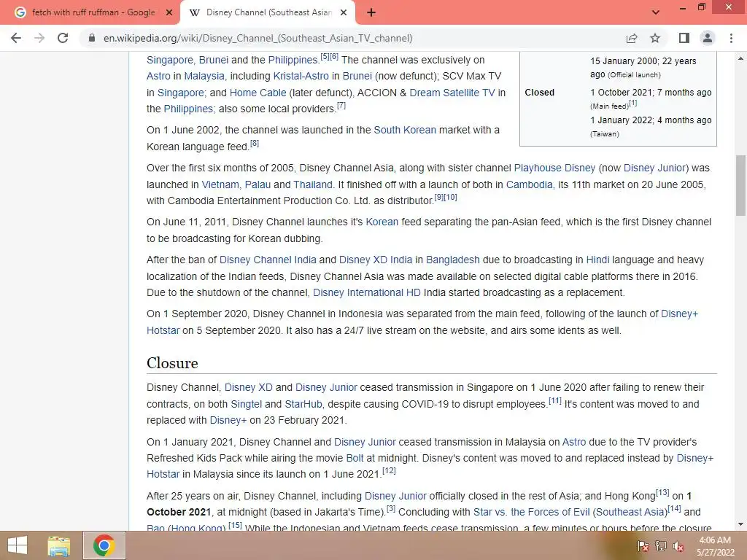This screenshot has height=560, width=747.
Task: Click the Chrome taskbar icon
Action: pyautogui.click(x=104, y=545)
